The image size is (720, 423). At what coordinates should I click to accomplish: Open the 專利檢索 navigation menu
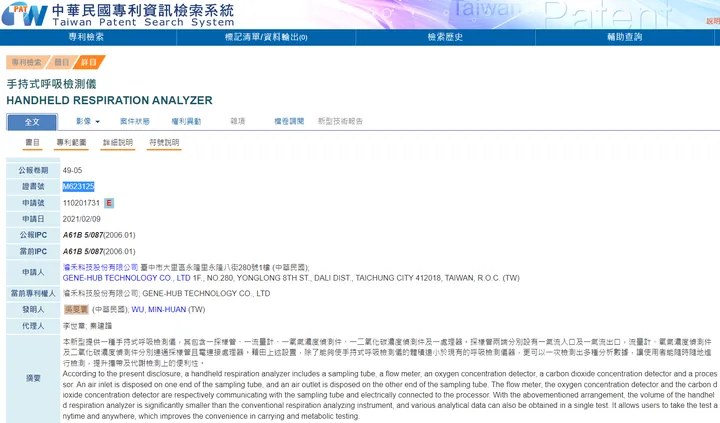(x=86, y=37)
